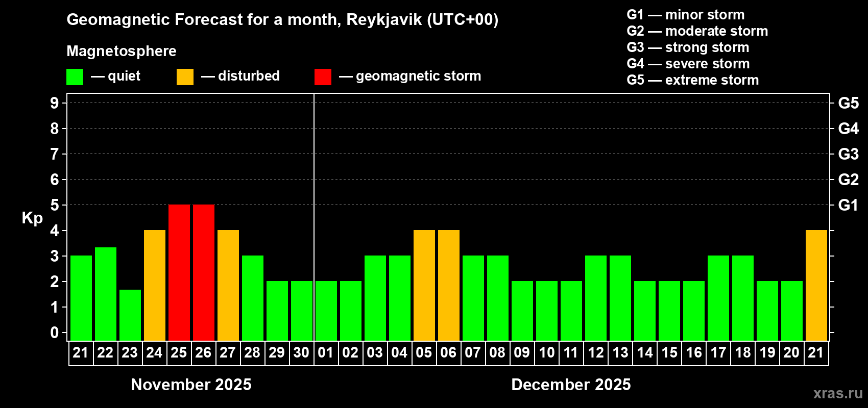Select the green bar for December 13
868x408 pixels.
point(620,298)
